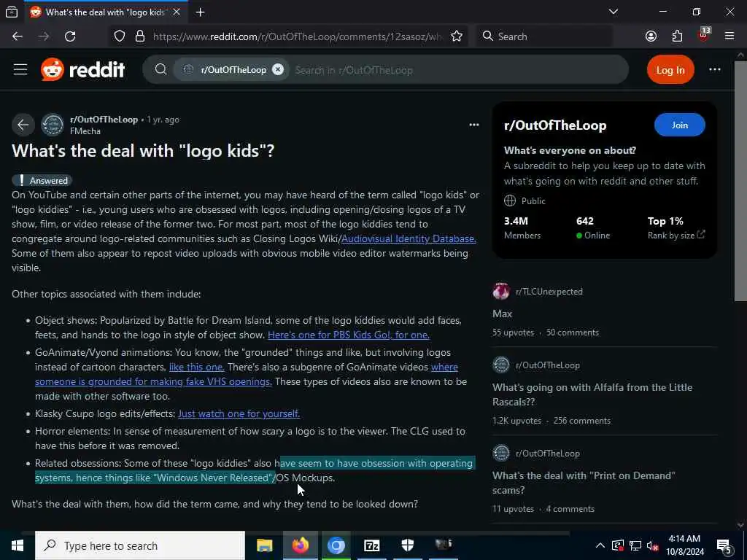View site security lock icon
The image size is (747, 560).
pos(140,36)
